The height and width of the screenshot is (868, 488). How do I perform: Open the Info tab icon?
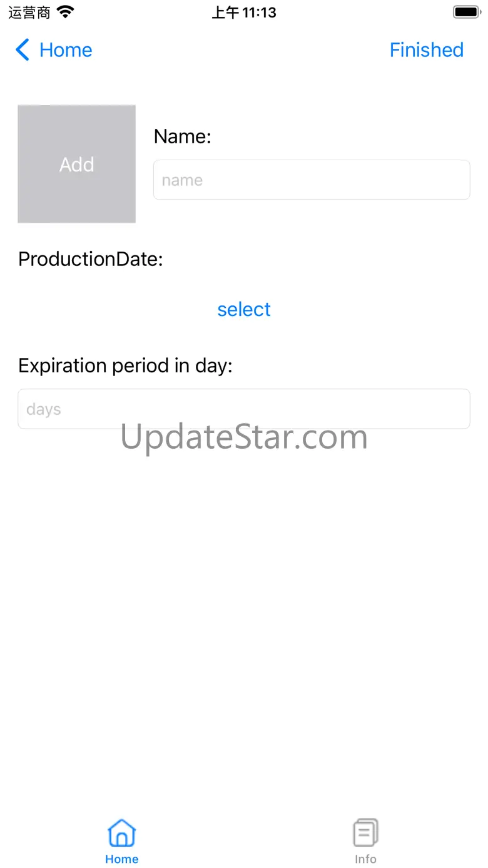[x=365, y=833]
